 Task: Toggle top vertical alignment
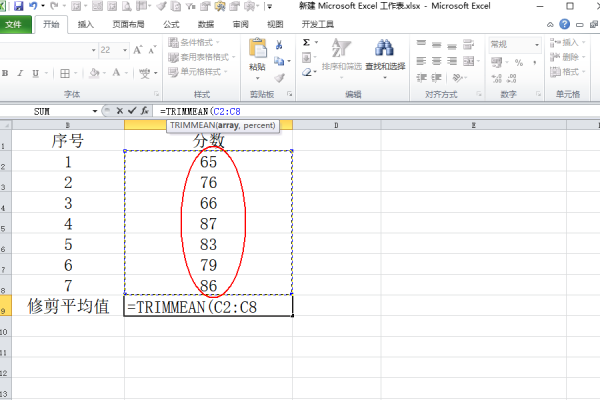(x=421, y=43)
